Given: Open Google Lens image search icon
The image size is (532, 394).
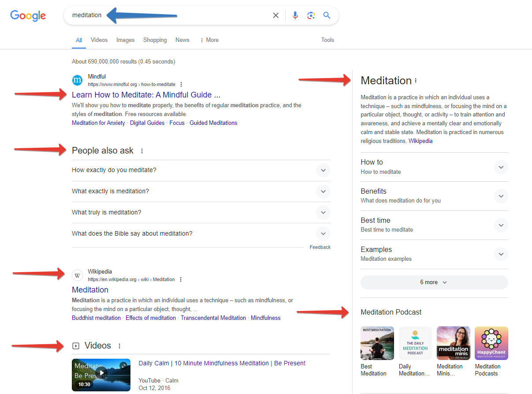Looking at the screenshot, I should click(x=311, y=15).
